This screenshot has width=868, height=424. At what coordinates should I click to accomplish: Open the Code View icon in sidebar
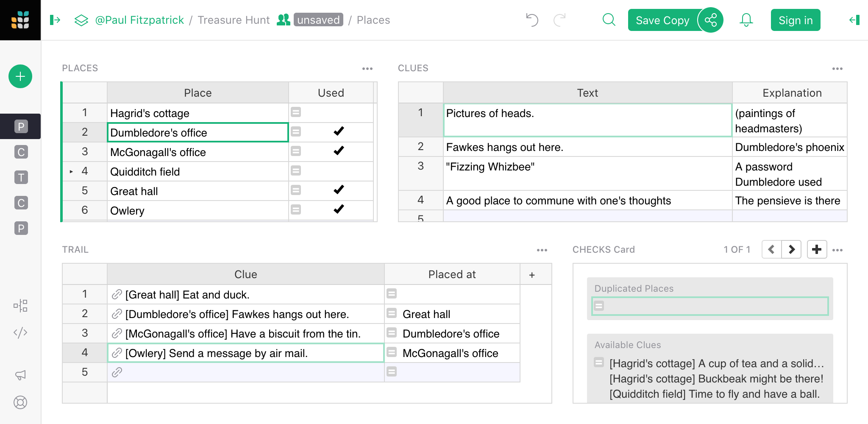(20, 332)
